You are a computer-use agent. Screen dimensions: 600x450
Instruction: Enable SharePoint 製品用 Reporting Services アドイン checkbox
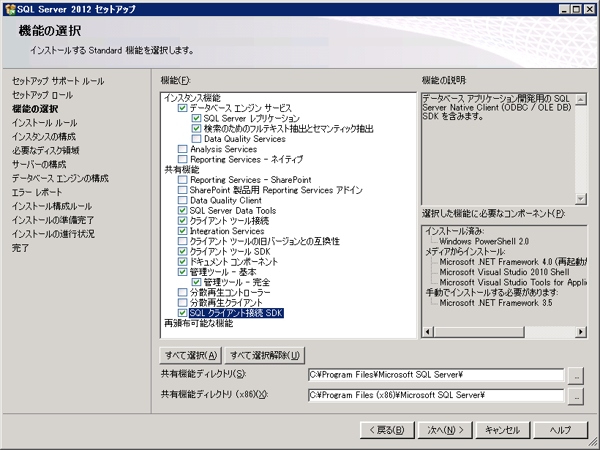coord(183,190)
